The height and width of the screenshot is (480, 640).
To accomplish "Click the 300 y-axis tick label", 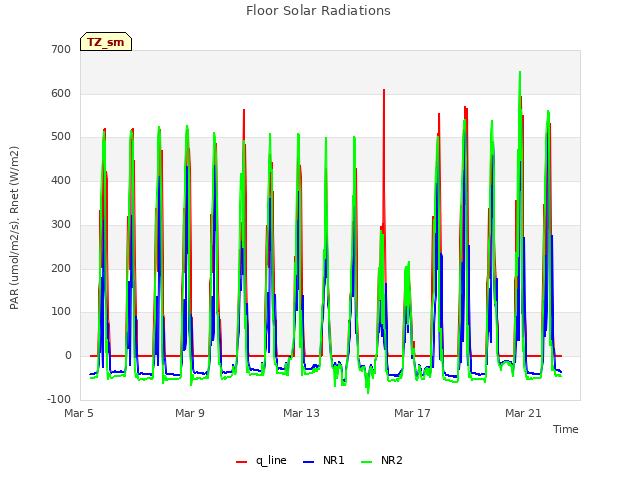I will (x=61, y=224).
